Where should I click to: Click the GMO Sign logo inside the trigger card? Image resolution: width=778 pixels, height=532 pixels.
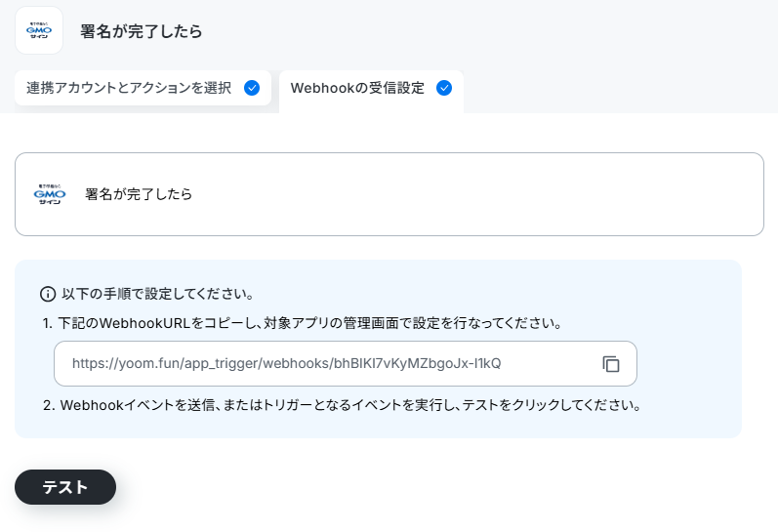tap(50, 194)
